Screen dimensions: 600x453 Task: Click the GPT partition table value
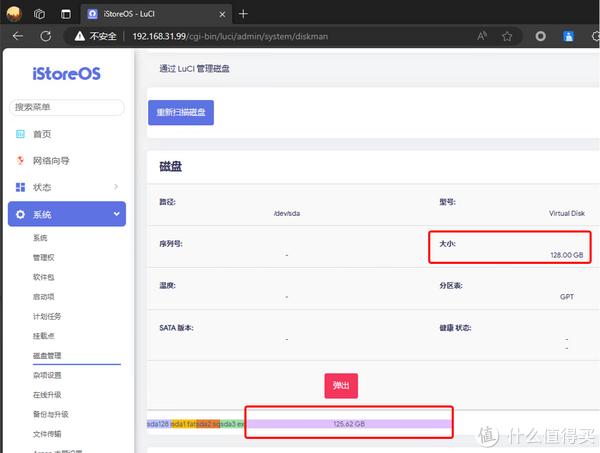(x=567, y=297)
